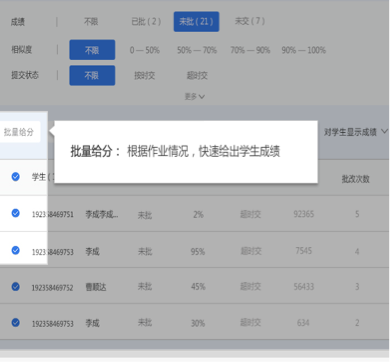Click the 批改次数 column header
This screenshot has width=390, height=362.
click(356, 179)
